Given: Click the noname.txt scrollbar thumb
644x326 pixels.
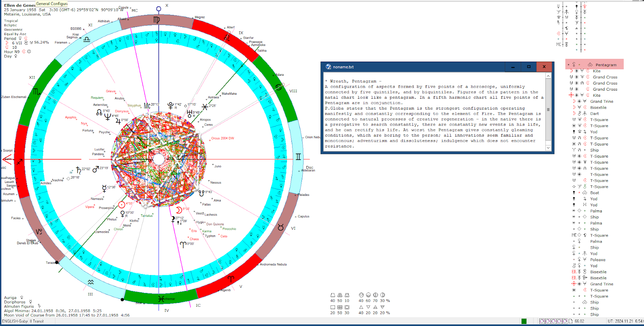Looking at the screenshot, I should click(548, 110).
